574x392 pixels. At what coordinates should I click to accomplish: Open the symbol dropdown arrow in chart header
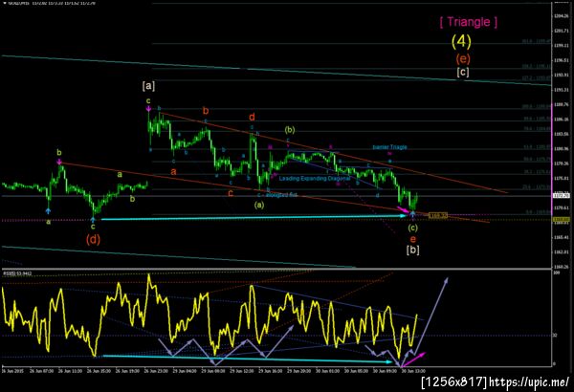coord(5,3)
